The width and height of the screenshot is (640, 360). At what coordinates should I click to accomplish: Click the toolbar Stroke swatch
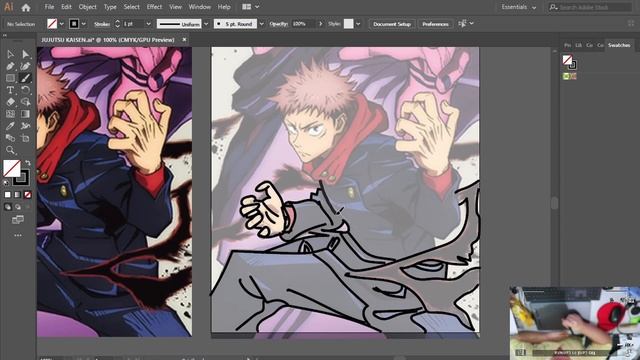point(22,178)
